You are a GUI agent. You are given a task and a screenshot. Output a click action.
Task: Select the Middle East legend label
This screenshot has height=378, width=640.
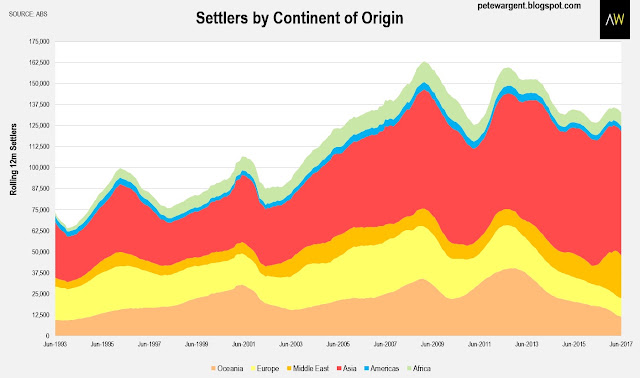point(311,369)
